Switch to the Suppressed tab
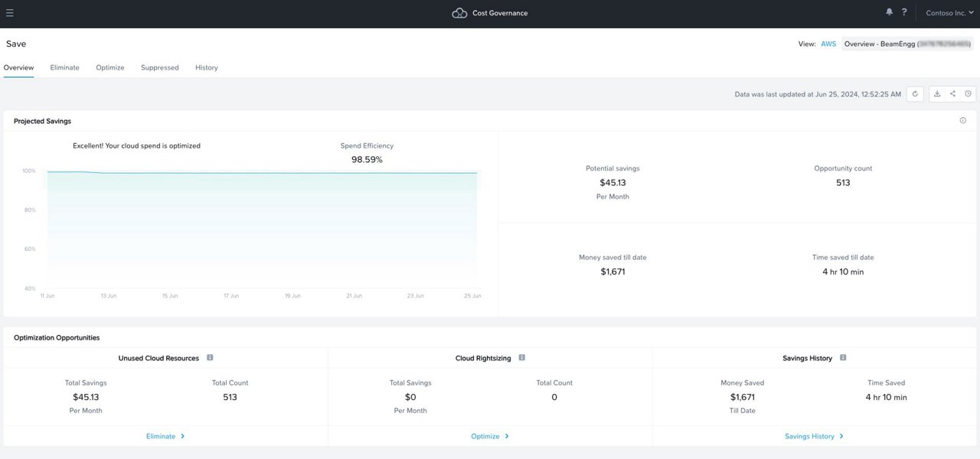The width and height of the screenshot is (980, 459). (159, 67)
